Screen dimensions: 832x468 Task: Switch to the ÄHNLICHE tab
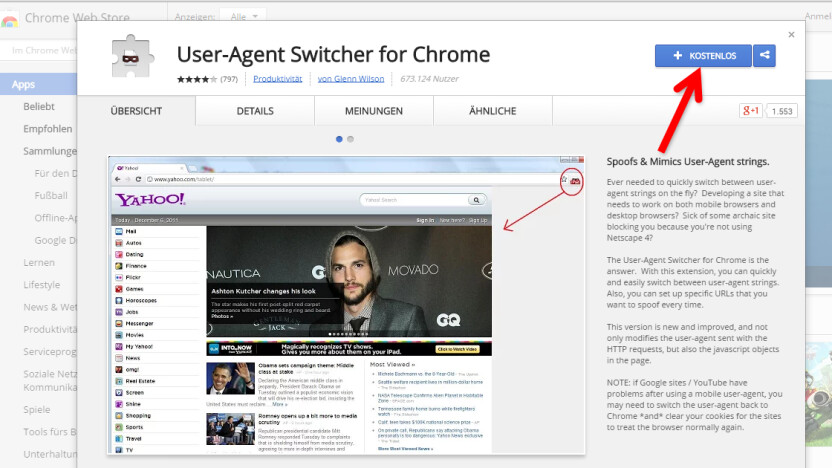[x=492, y=111]
